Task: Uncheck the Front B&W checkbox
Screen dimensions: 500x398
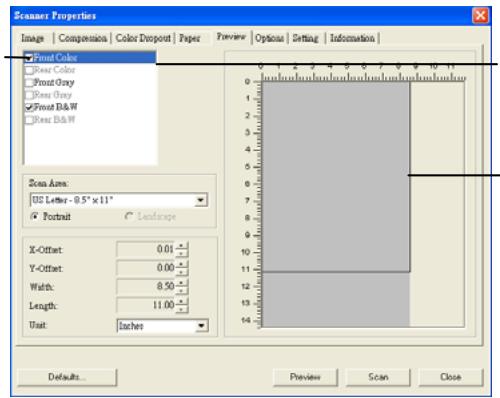Action: pos(29,107)
